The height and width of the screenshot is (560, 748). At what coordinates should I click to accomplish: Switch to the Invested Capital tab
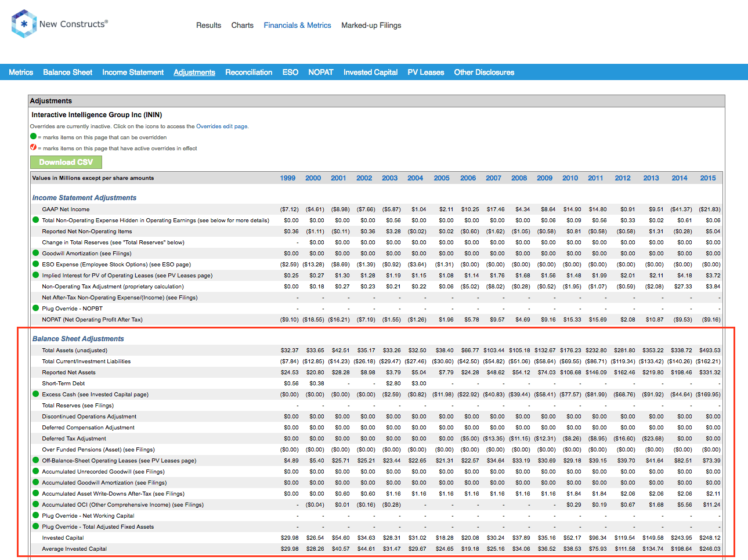pos(370,73)
